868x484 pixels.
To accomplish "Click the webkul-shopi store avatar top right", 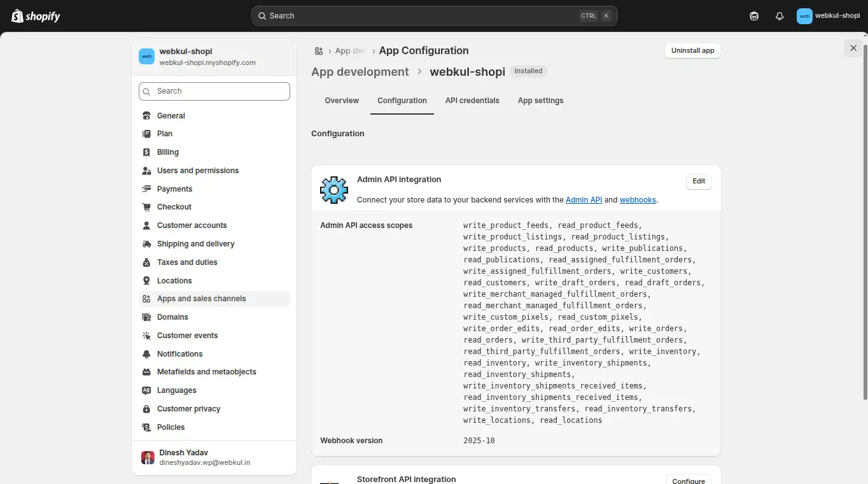I will tap(804, 15).
